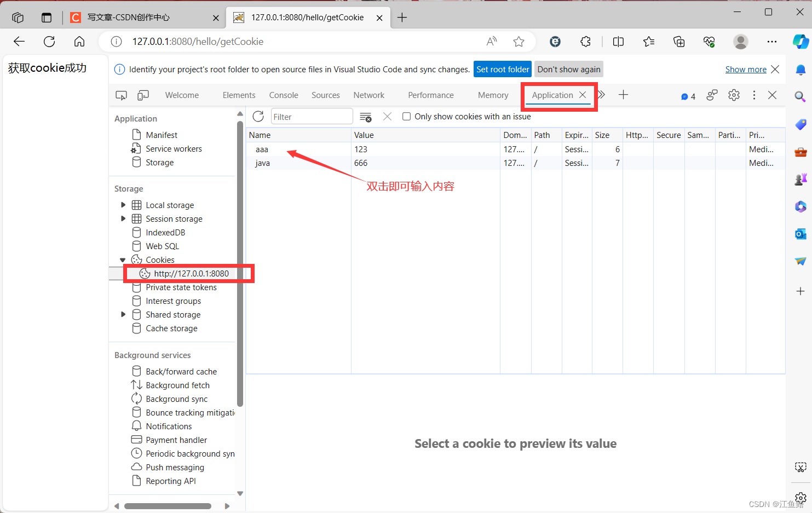Click the Read aloud icon in the address bar
The height and width of the screenshot is (513, 812).
[x=492, y=42]
